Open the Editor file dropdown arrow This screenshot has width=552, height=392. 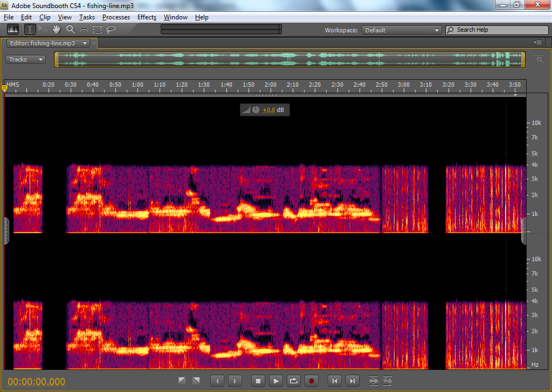[85, 43]
